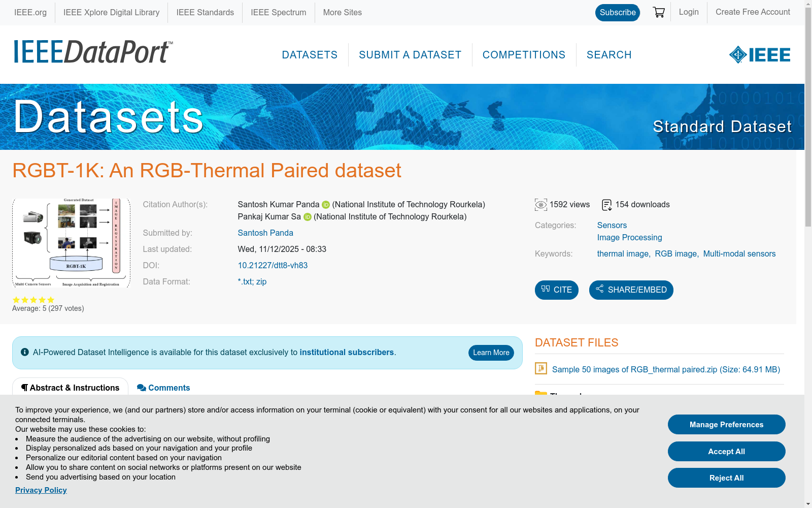
Task: Open submitter Santosh Panda profile link
Action: tap(265, 233)
